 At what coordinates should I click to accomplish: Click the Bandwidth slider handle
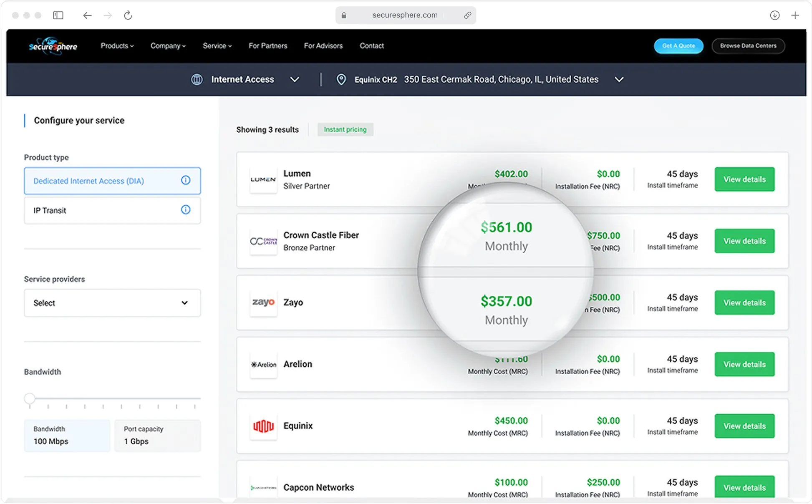[30, 398]
